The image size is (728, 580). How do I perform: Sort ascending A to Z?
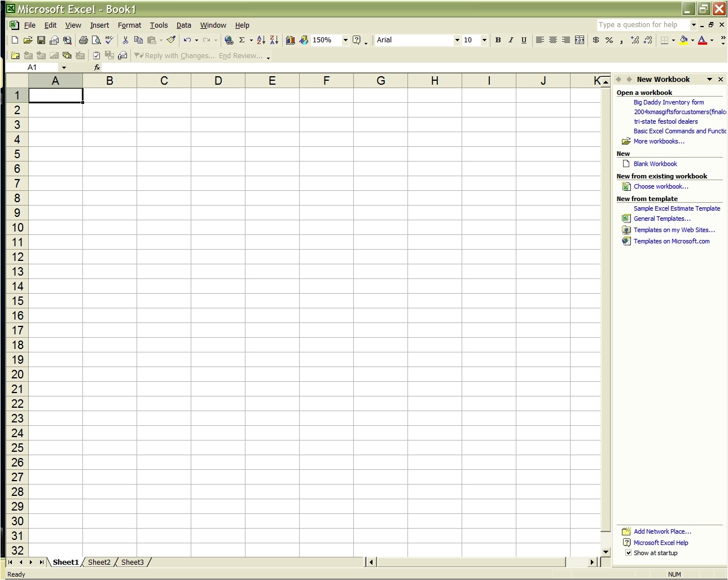[261, 40]
